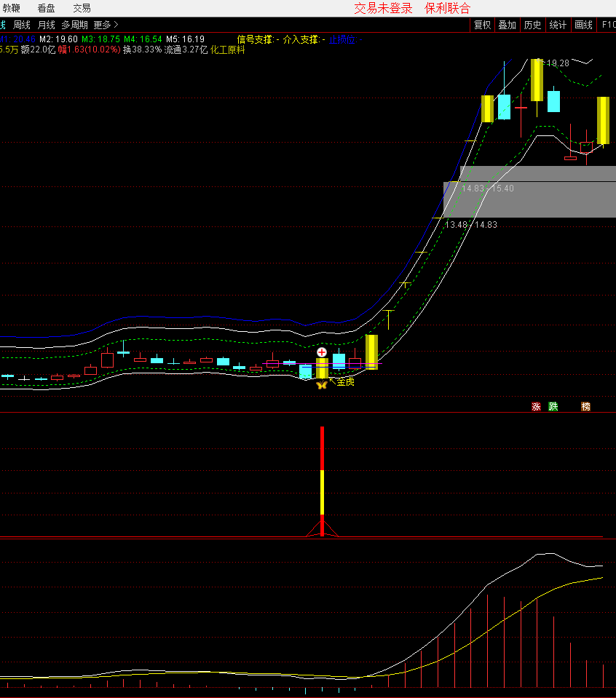616x698 pixels.
Task: Switch to 月线 monthly chart tab
Action: (x=47, y=25)
